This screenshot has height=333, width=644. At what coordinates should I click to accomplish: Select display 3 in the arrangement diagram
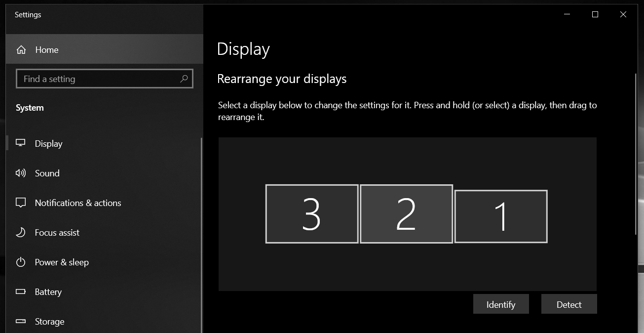[311, 213]
